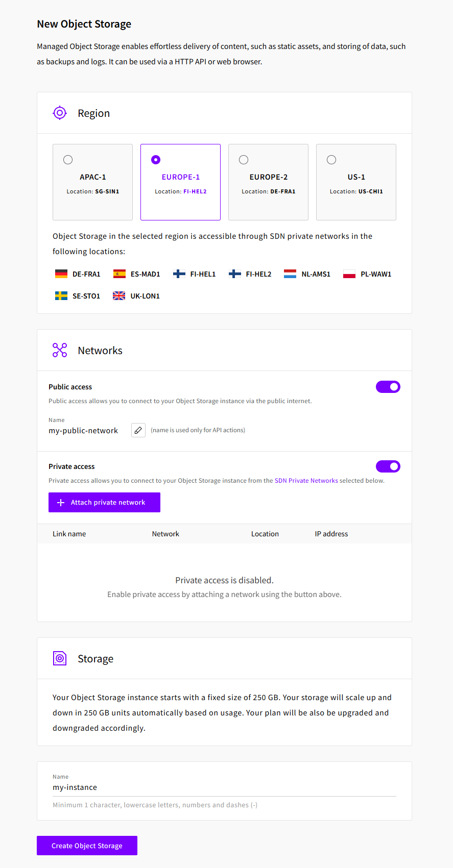Viewport: 453px width, 868px height.
Task: Click the Polish flag beside PL-WAW1
Action: coord(349,274)
